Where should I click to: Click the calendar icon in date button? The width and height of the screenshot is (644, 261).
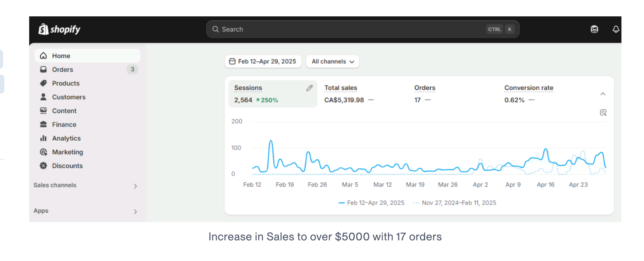(x=232, y=62)
